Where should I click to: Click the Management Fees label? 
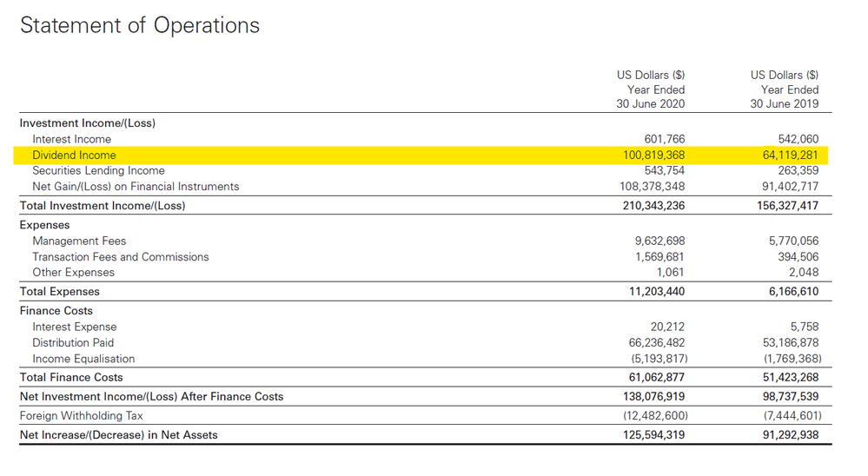79,241
